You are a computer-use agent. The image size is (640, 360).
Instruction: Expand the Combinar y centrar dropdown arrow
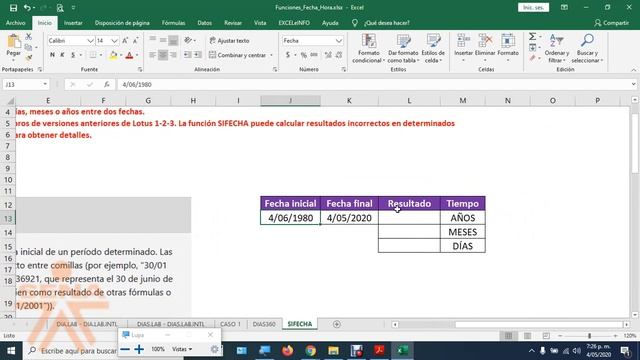pyautogui.click(x=271, y=55)
